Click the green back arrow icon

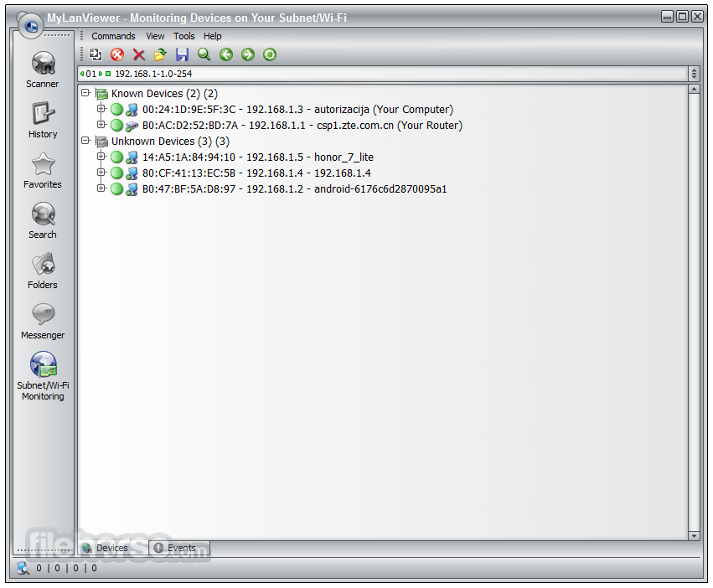point(226,54)
